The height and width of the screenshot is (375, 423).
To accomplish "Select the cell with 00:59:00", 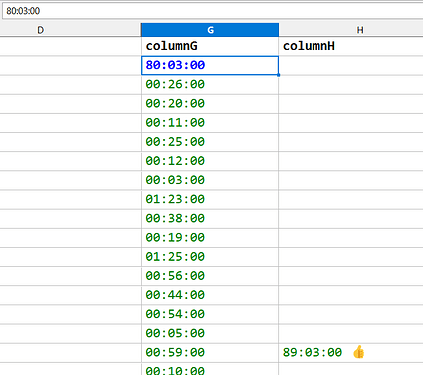I will (210, 353).
